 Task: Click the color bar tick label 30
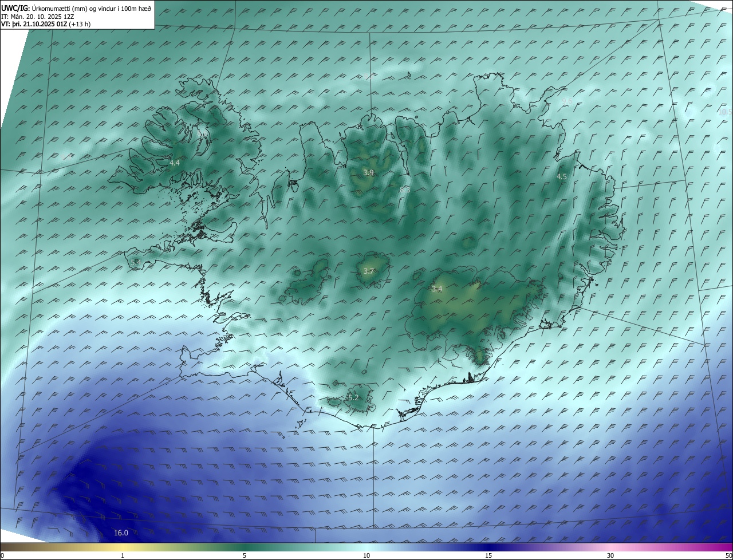[x=610, y=555]
